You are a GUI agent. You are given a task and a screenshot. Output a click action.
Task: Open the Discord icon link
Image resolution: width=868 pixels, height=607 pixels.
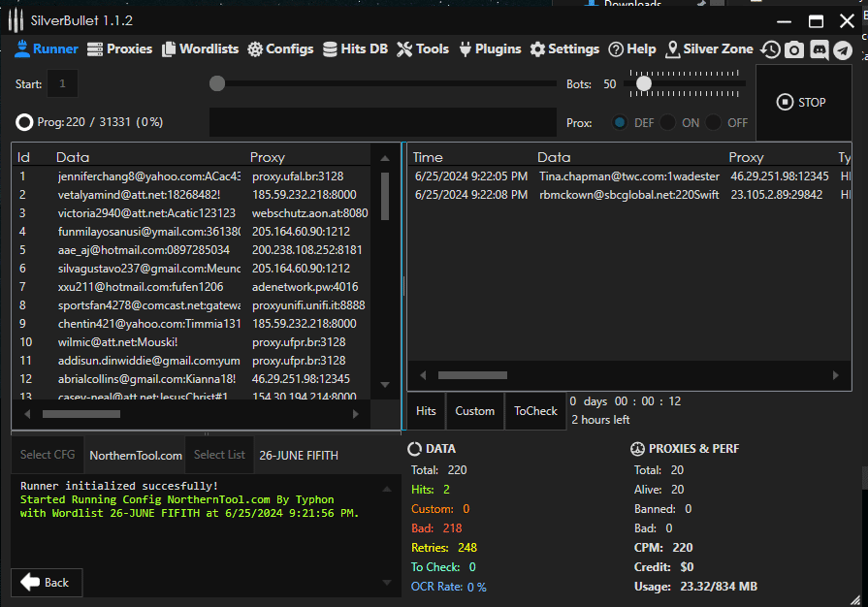coord(820,49)
